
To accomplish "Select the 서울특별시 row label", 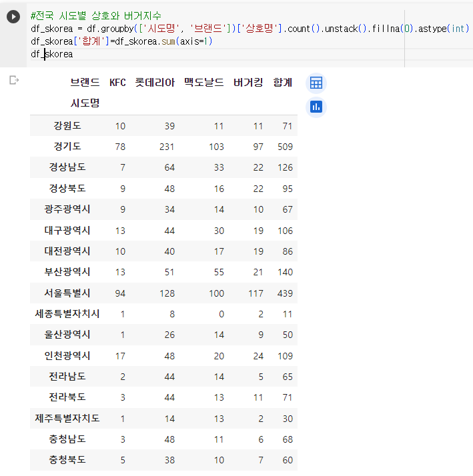I will 67,293.
